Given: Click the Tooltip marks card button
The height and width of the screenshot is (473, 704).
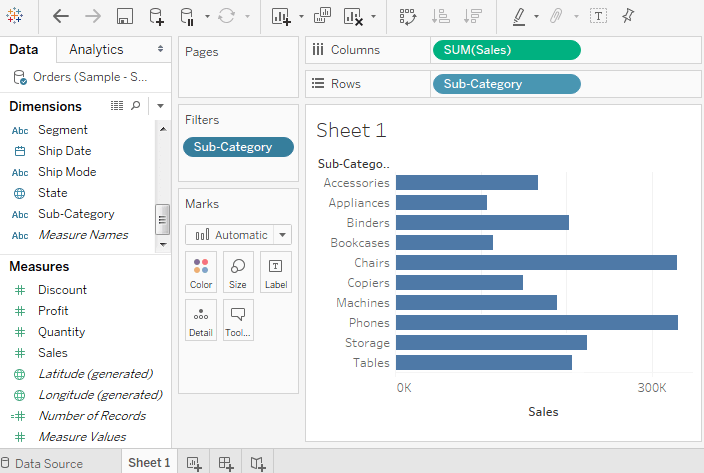Looking at the screenshot, I should tap(238, 320).
